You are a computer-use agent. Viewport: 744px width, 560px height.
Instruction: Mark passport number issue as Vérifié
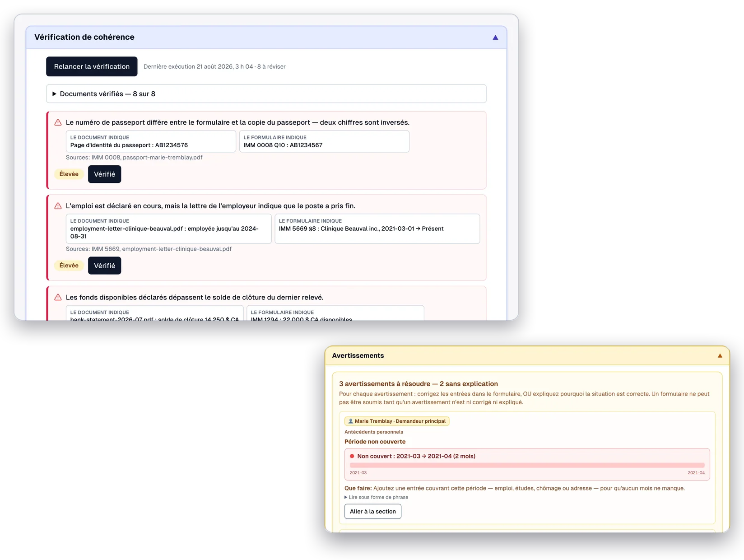click(104, 174)
